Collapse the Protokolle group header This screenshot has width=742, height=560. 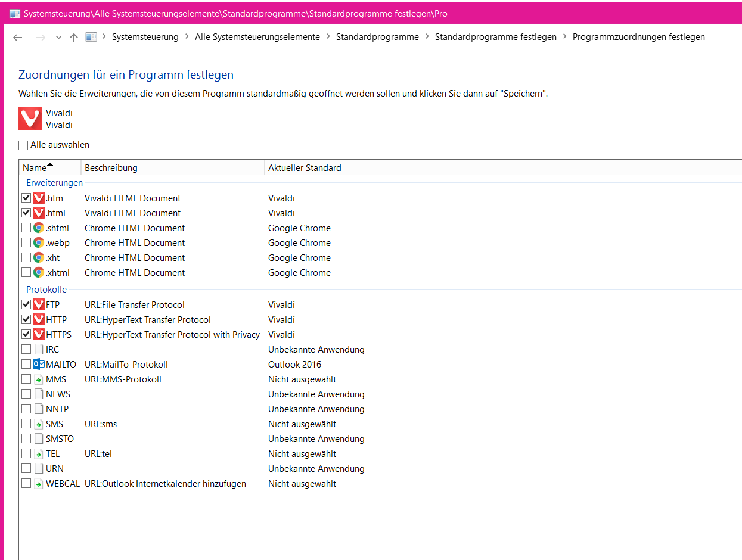[46, 290]
